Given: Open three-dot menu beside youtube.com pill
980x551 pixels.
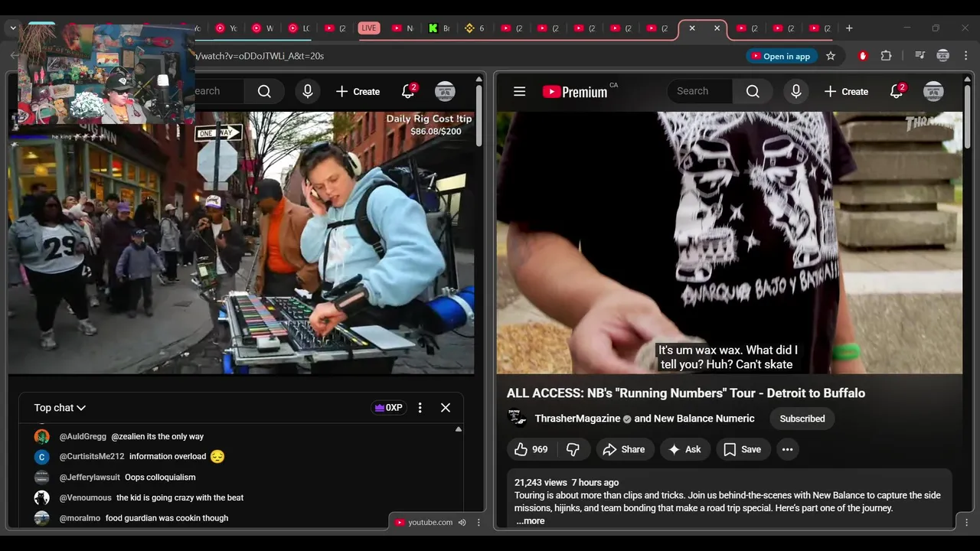Looking at the screenshot, I should point(479,523).
